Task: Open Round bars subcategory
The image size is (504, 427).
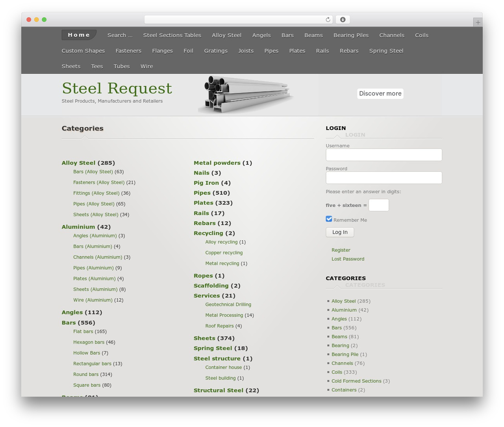Action: 86,375
